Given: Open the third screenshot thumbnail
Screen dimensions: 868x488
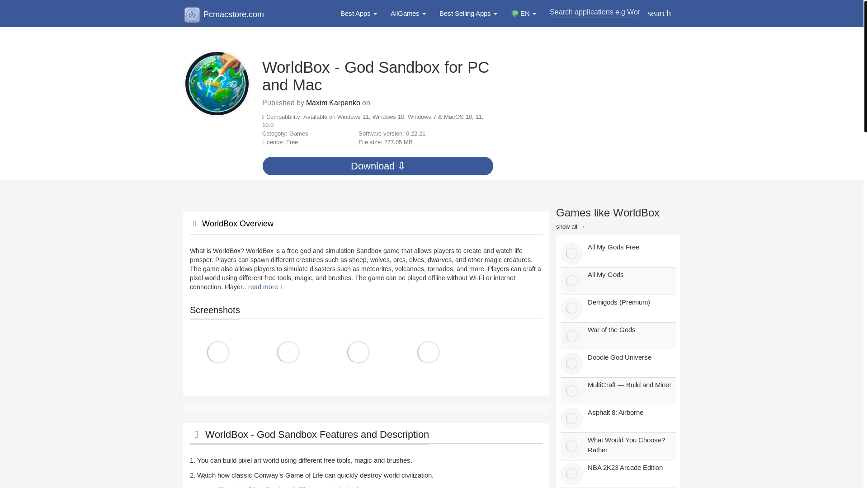Looking at the screenshot, I should point(358,352).
